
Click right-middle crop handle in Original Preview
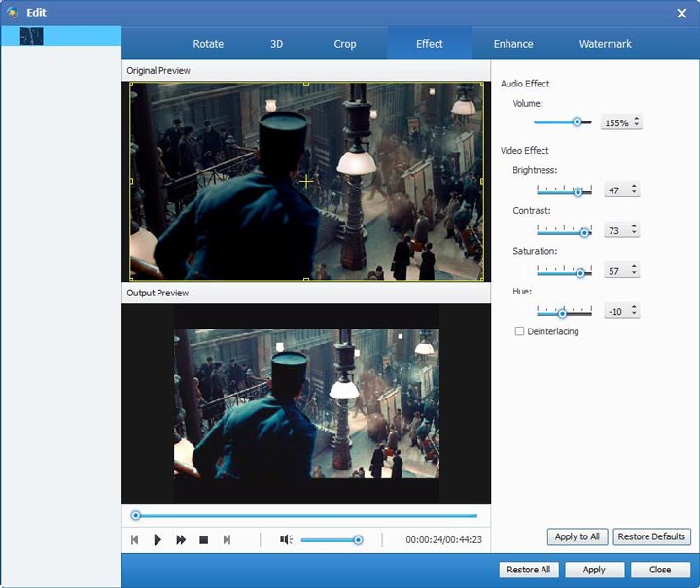coord(481,181)
